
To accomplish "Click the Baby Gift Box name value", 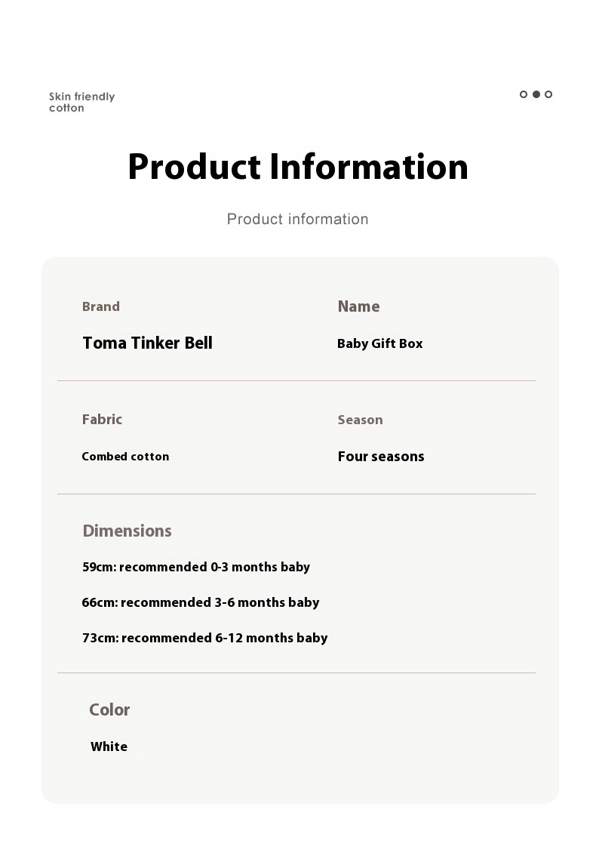I will tap(379, 343).
